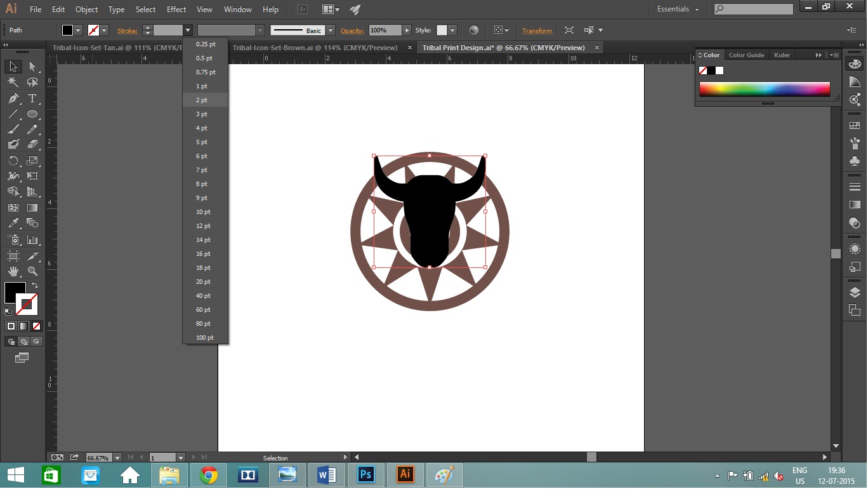Image resolution: width=868 pixels, height=489 pixels.
Task: Select the Scale tool
Action: 32,161
